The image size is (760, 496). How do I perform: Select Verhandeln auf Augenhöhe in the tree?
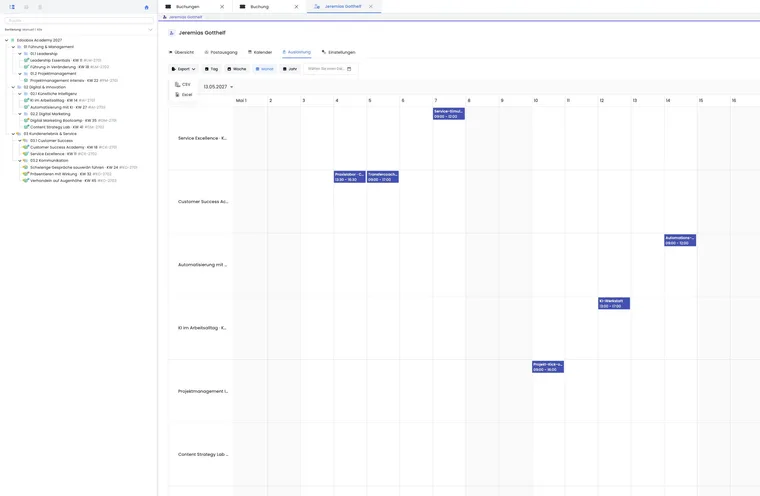(x=73, y=180)
